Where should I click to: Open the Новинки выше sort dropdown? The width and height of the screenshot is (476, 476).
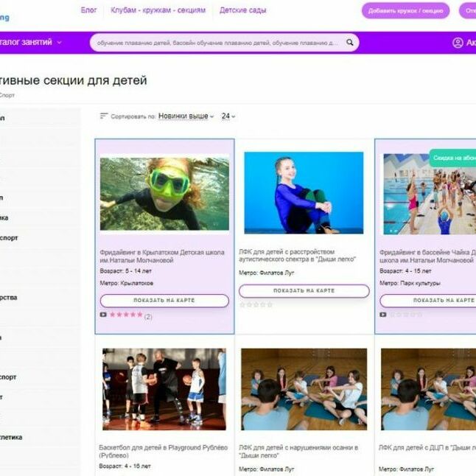pos(186,116)
